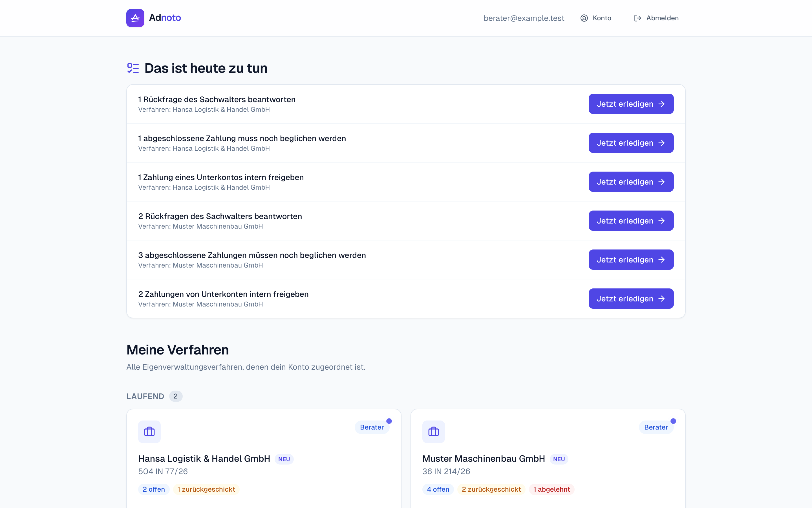The height and width of the screenshot is (508, 812).
Task: Click the '2 zurückgeschickt' status chip
Action: click(491, 490)
